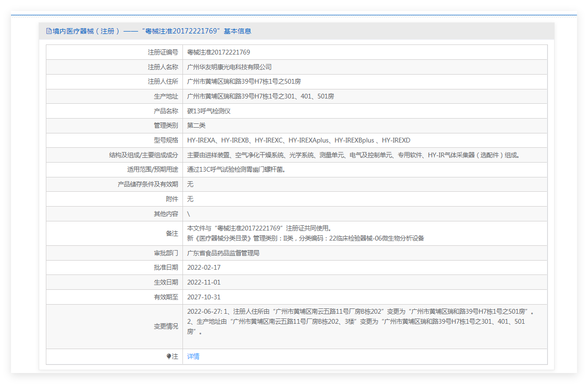The image size is (588, 384).
Task: Click 无 value in 附件 row
Action: [x=190, y=199]
